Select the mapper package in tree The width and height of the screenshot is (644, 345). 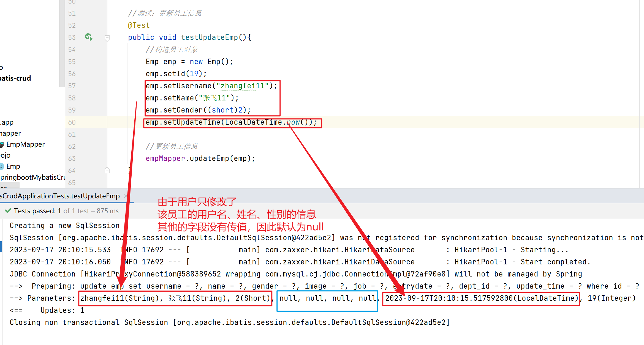10,133
